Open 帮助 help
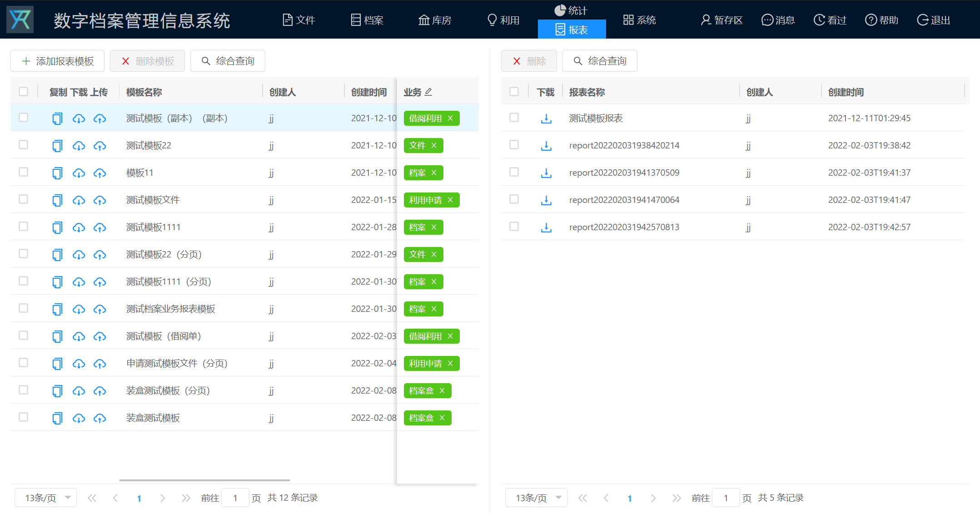 (x=882, y=20)
